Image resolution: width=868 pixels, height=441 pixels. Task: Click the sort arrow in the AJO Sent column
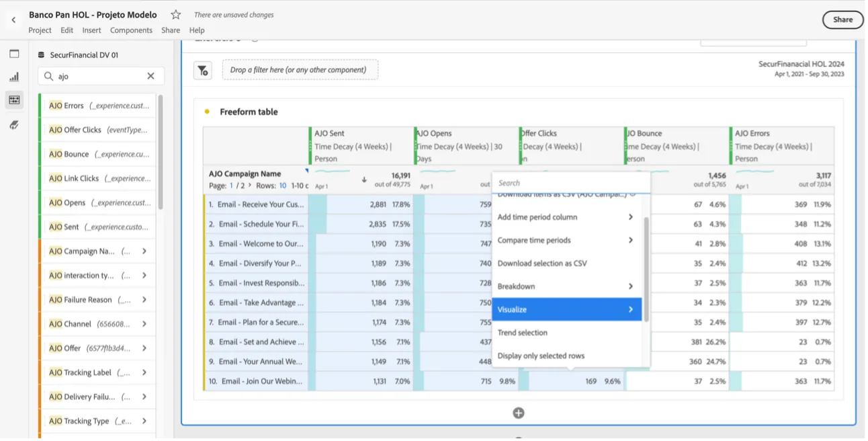click(x=364, y=179)
